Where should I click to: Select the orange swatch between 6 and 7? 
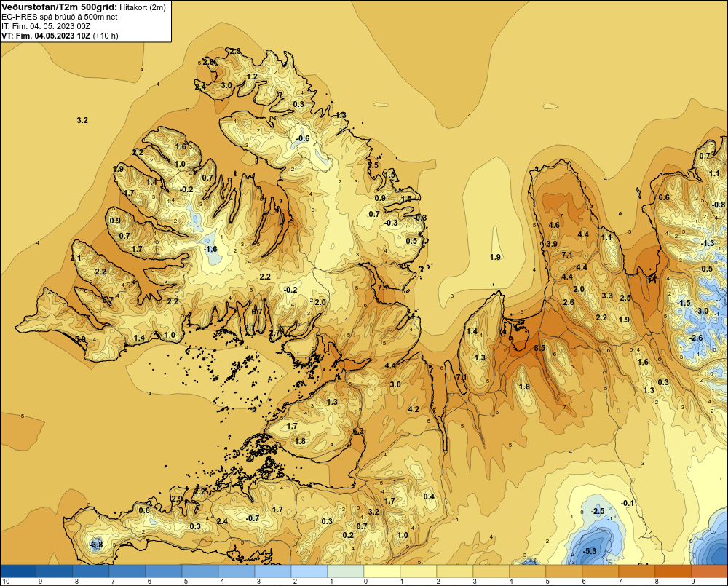click(601, 571)
